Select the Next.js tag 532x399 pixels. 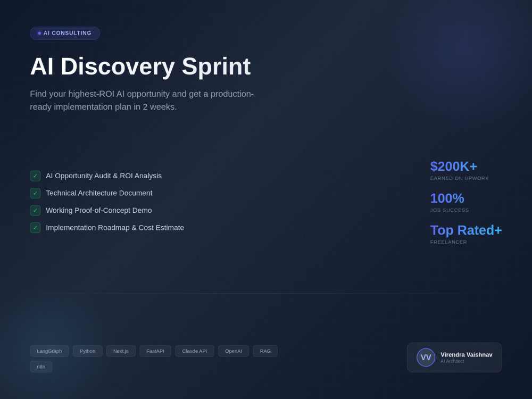click(121, 351)
